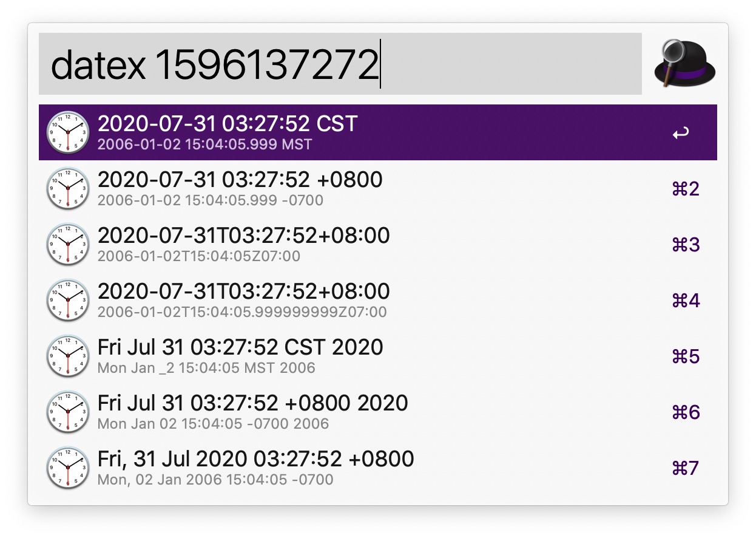Click the ⌘2 shortcut label
Image resolution: width=756 pixels, height=538 pixels.
(x=686, y=189)
